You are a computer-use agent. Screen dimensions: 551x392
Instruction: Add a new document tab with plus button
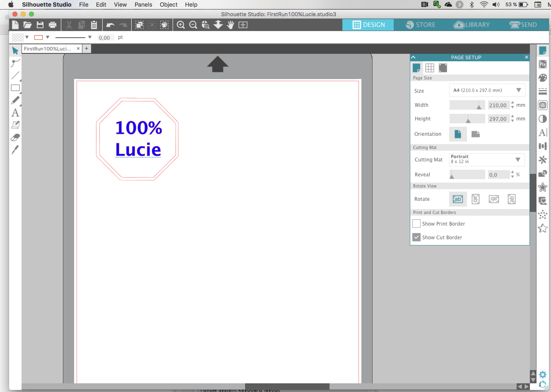click(x=86, y=48)
